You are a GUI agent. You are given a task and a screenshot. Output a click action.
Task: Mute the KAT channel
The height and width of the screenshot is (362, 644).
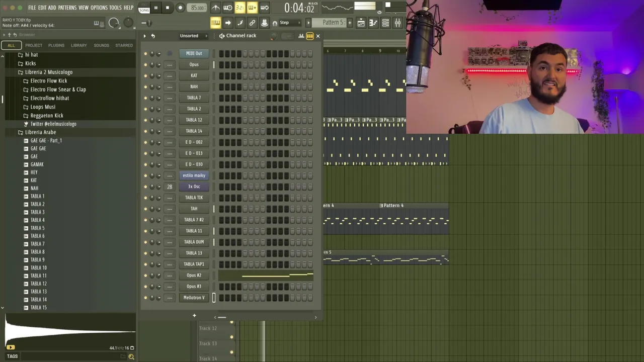coord(145,75)
